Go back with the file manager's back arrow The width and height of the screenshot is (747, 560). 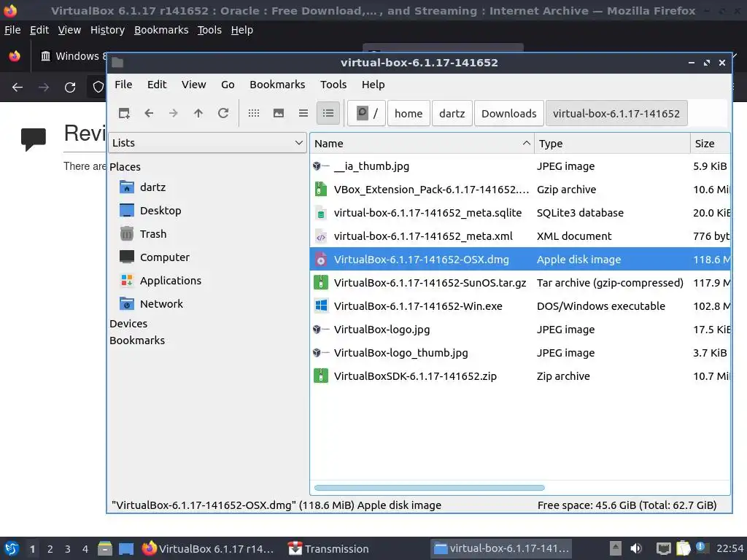point(149,113)
